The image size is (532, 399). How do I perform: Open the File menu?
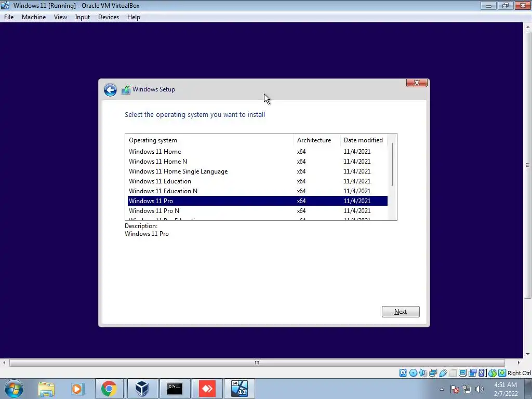coord(9,17)
